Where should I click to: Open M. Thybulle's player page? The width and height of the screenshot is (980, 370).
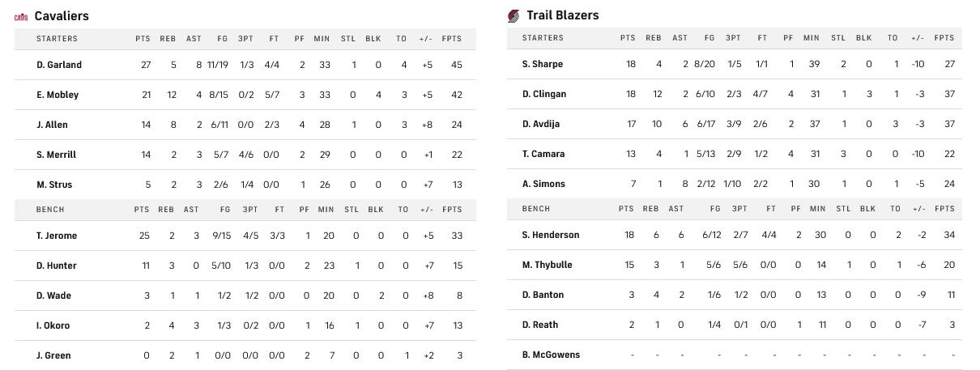click(x=548, y=265)
